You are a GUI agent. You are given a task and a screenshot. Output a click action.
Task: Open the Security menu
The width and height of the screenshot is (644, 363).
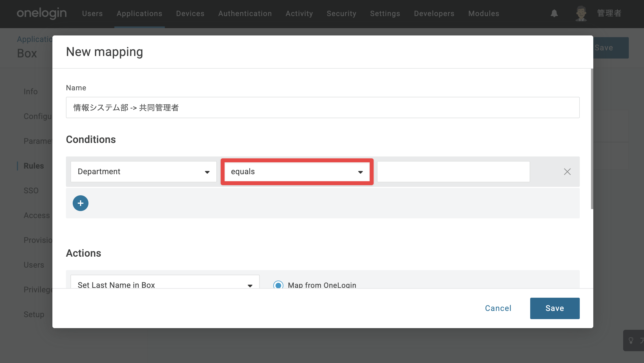click(341, 14)
